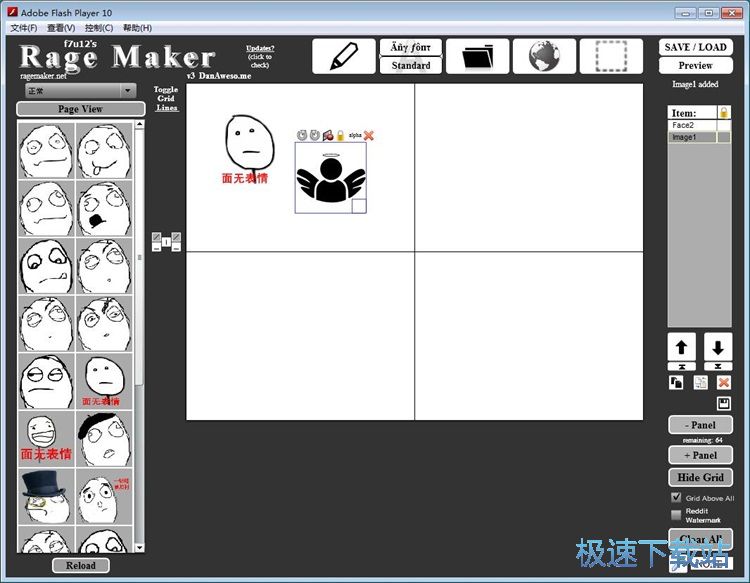
Task: Click the lock icon in the Item list header
Action: click(724, 112)
